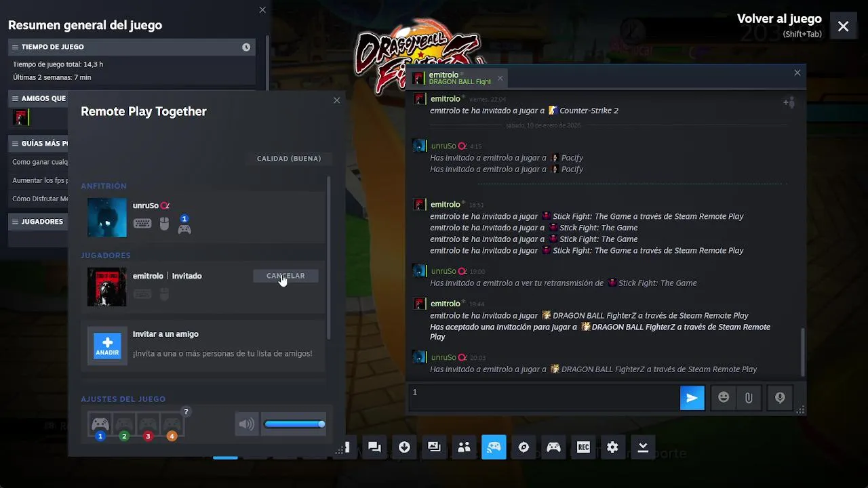Open the chat window icon in overlay toolbar
This screenshot has width=868, height=488.
pos(374,447)
